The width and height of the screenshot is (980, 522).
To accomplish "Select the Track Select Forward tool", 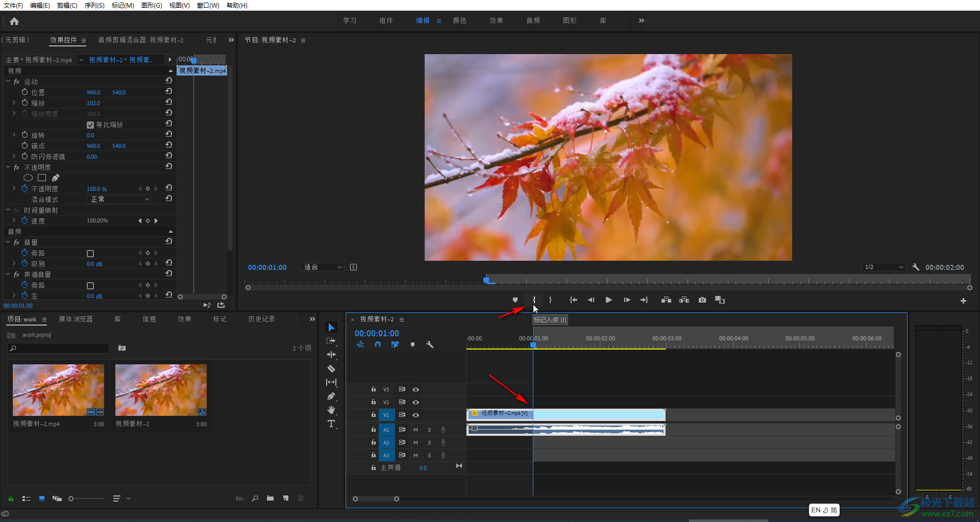I will (331, 341).
